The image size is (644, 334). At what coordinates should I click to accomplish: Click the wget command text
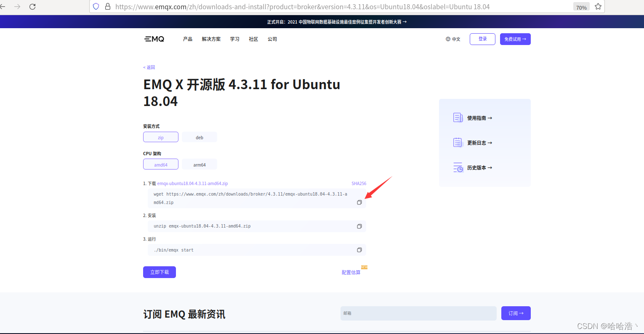pos(250,198)
